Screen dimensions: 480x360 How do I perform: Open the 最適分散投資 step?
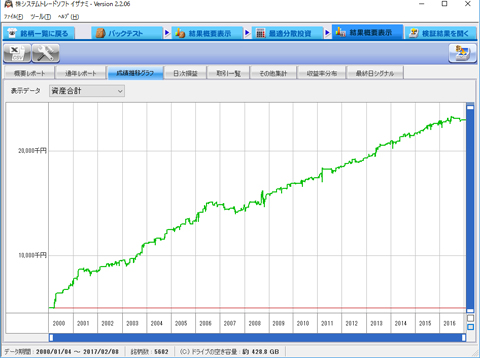(287, 33)
